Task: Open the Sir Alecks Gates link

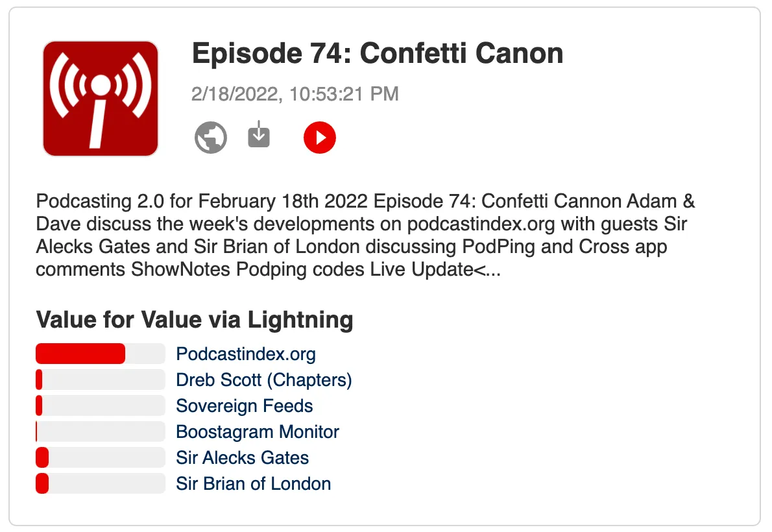Action: [242, 458]
